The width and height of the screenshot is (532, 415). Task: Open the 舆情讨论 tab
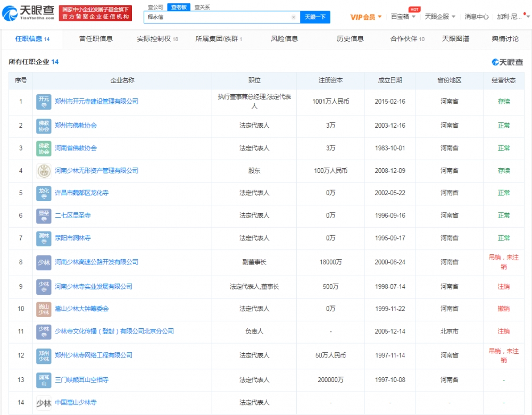point(505,39)
